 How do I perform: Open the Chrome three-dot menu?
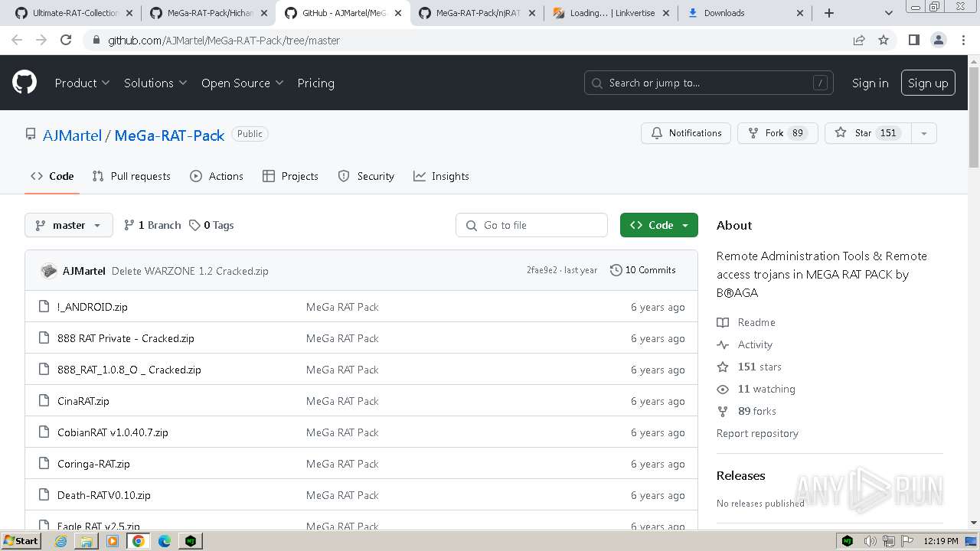click(963, 40)
